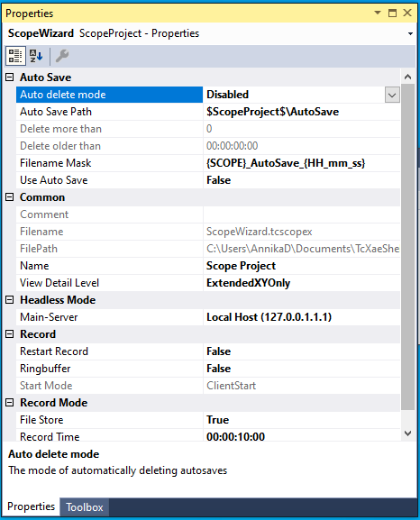Sort properties alphabetically icon
The width and height of the screenshot is (420, 520).
tap(36, 56)
